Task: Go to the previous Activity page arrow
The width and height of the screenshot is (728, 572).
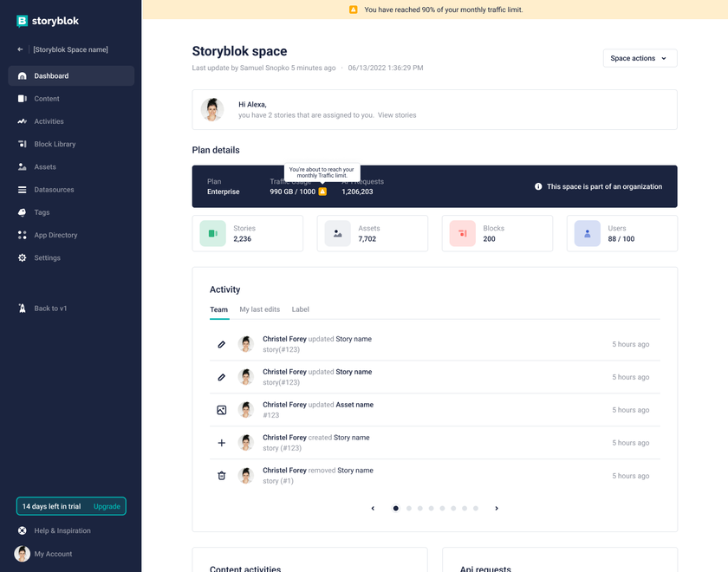Action: pos(373,509)
